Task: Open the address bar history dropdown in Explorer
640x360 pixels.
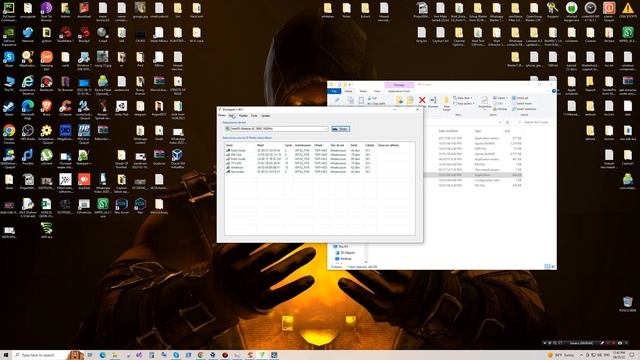Action: coord(500,122)
